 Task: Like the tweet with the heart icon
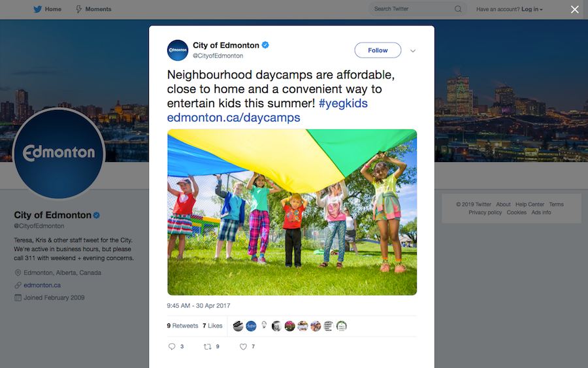[243, 346]
